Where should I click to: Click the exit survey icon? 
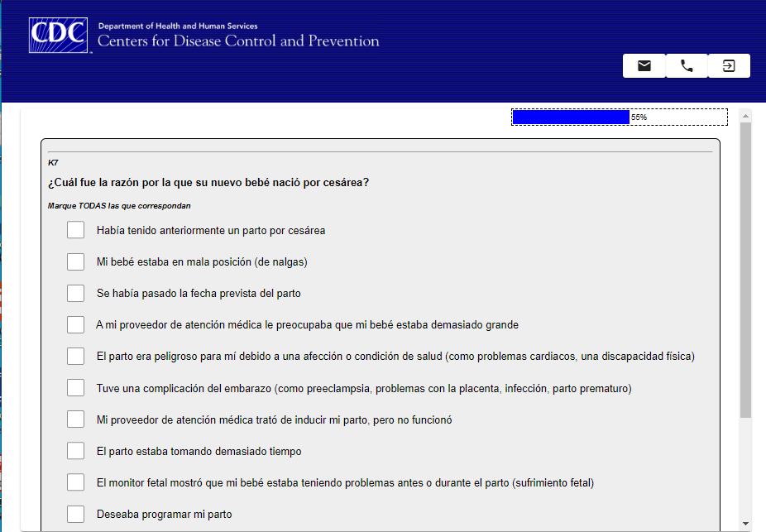click(x=729, y=66)
